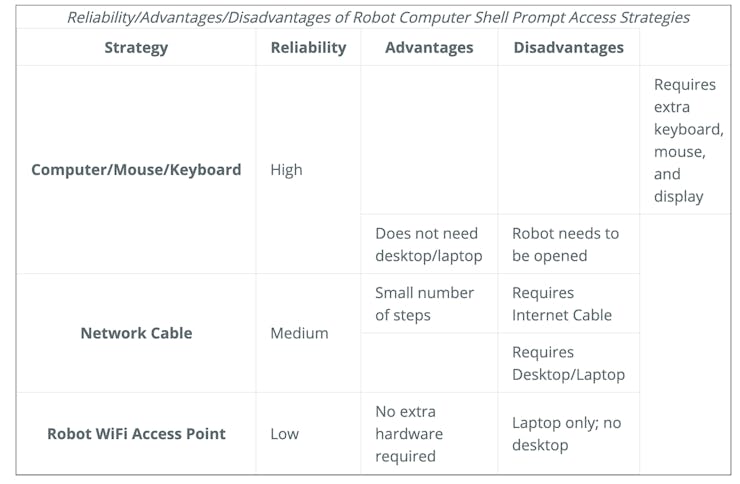740x484 pixels.
Task: Click the Network Cable strategy cell
Action: click(x=136, y=333)
